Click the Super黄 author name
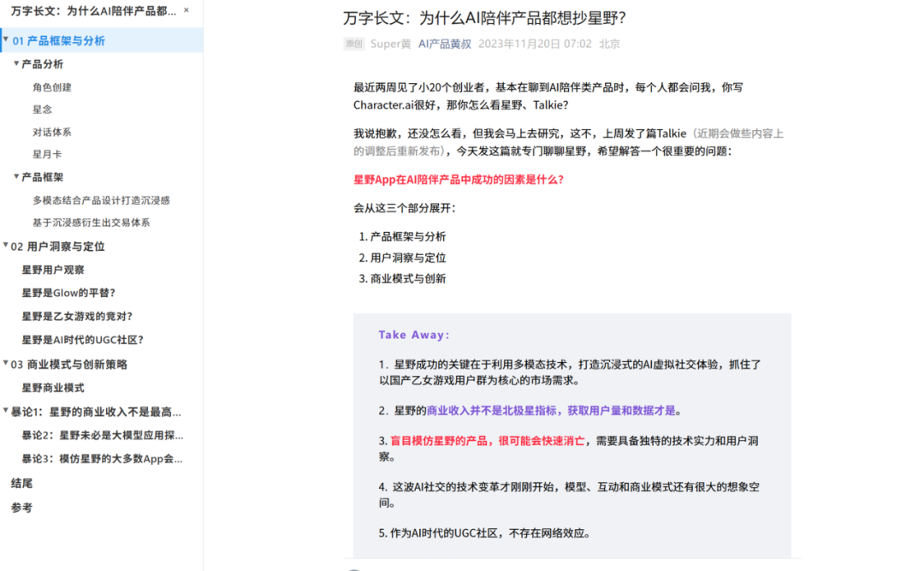 tap(390, 45)
